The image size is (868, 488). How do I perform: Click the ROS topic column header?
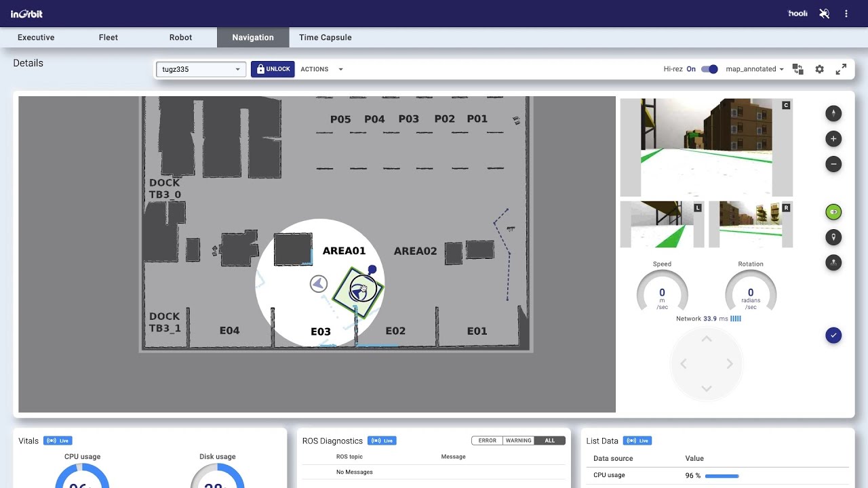(350, 457)
